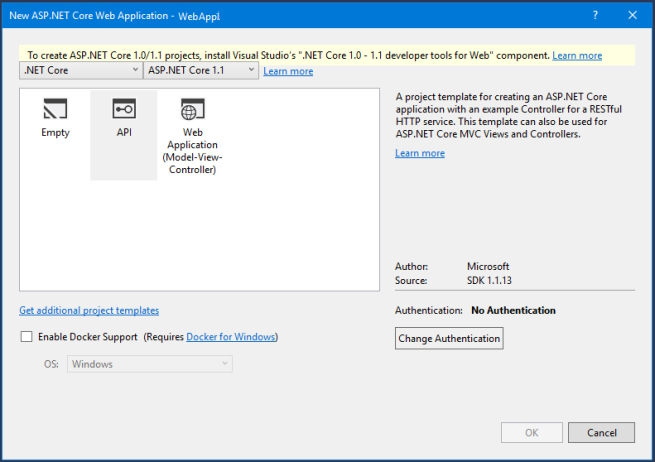Close the New ASP.NET Core dialog
The height and width of the screenshot is (462, 655).
point(633,16)
